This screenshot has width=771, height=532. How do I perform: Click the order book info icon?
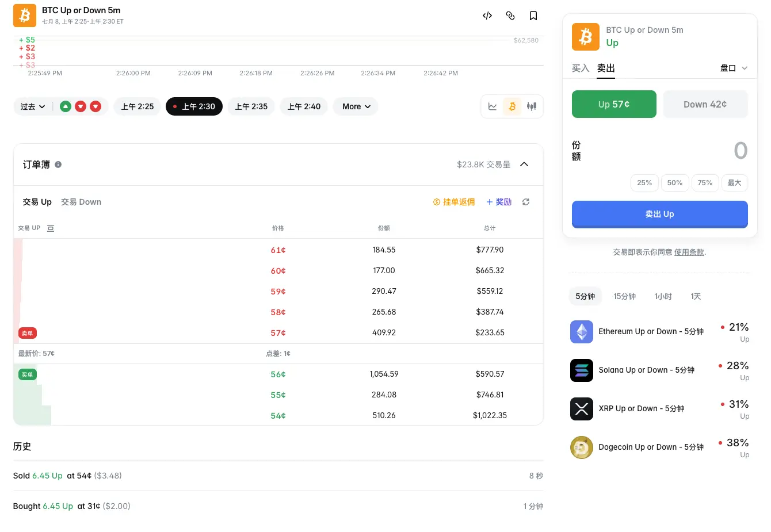58,164
